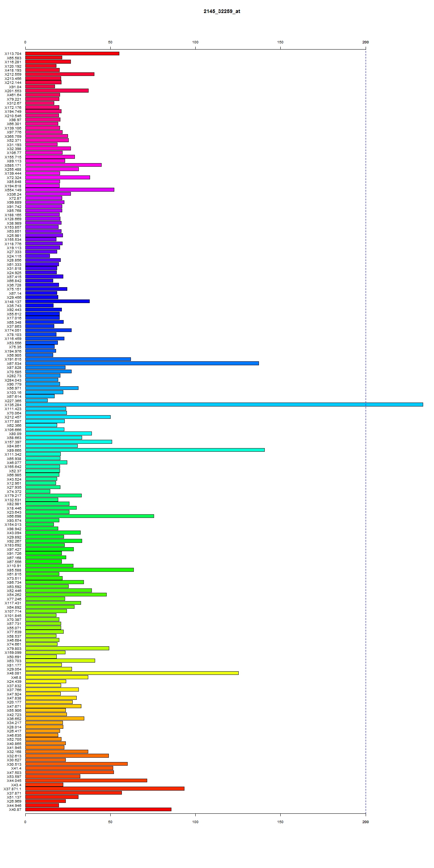Click the X80.09 row label
Viewport: 434px width, 868px height.
[15, 434]
